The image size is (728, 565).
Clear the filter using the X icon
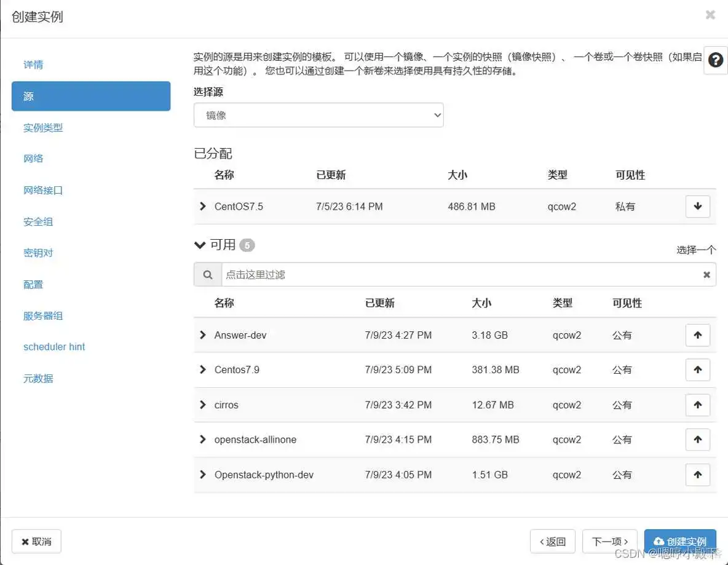click(x=706, y=274)
